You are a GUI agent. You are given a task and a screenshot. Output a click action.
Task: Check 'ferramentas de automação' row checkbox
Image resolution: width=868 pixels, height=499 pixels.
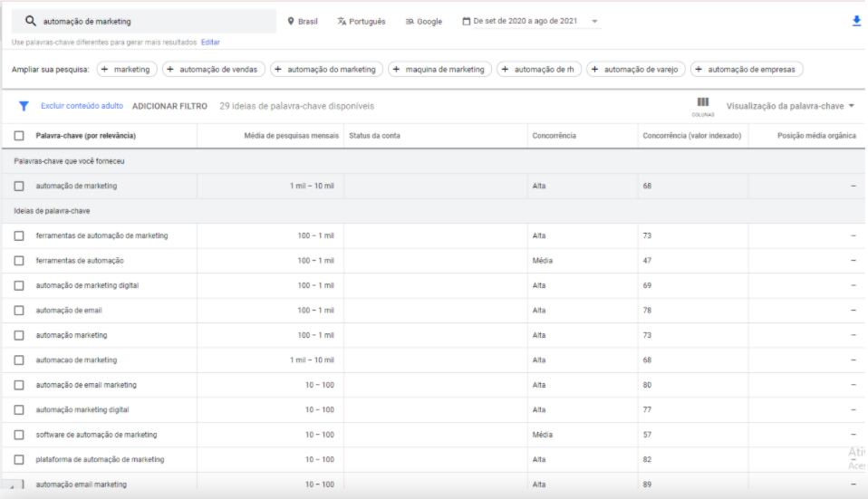(x=19, y=261)
